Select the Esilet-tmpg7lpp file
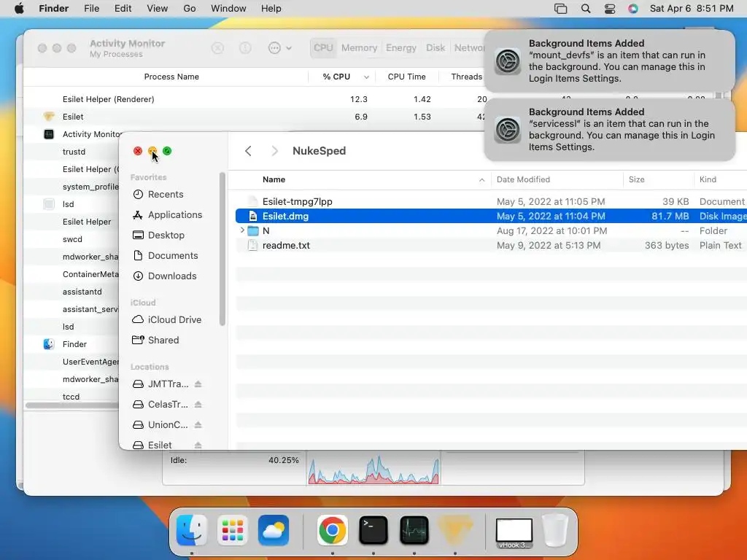Viewport: 747px width, 560px height. pyautogui.click(x=491, y=201)
